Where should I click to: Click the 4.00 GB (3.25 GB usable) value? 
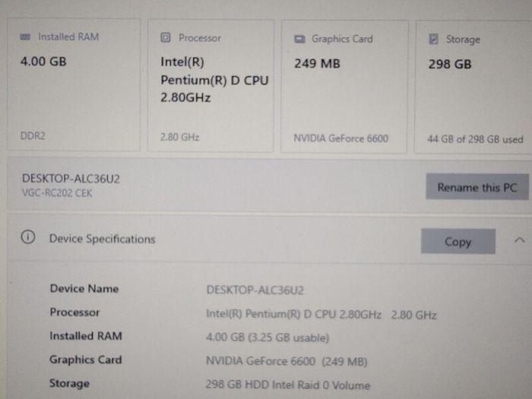[x=268, y=337]
